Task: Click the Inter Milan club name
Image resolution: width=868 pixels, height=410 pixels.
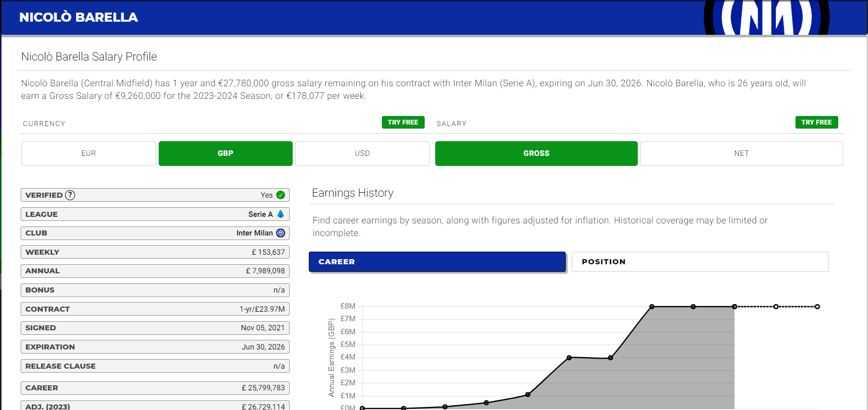Action: pos(254,233)
